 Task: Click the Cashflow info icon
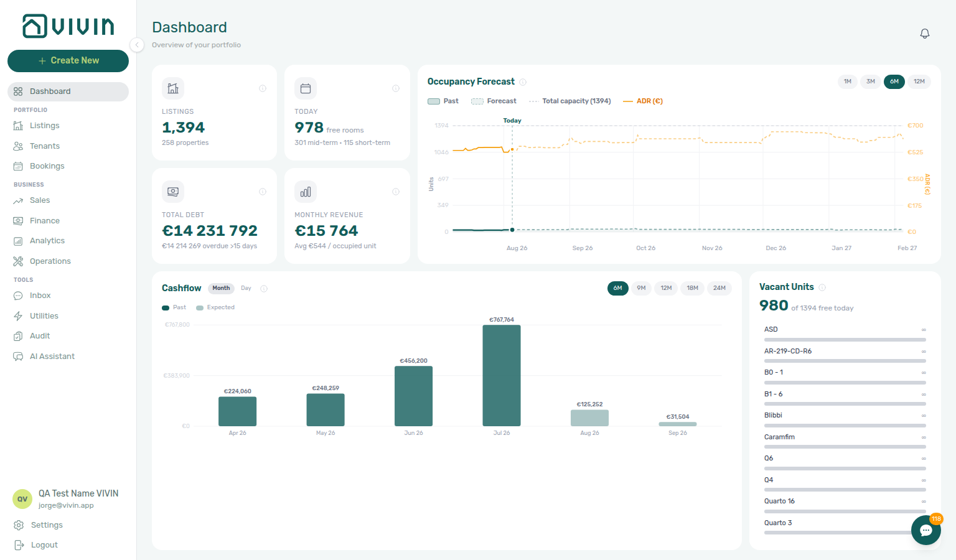pyautogui.click(x=264, y=289)
